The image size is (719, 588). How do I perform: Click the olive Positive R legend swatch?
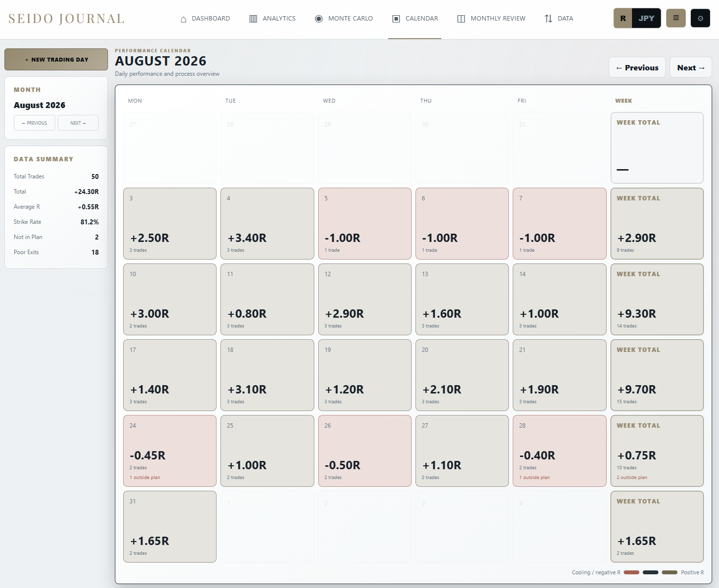click(x=670, y=572)
